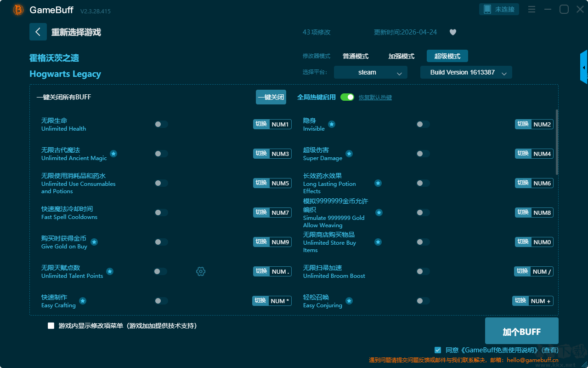Screen dimensions: 588x368
Task: Check the show in-game mod menu checkbox
Action: pos(51,326)
